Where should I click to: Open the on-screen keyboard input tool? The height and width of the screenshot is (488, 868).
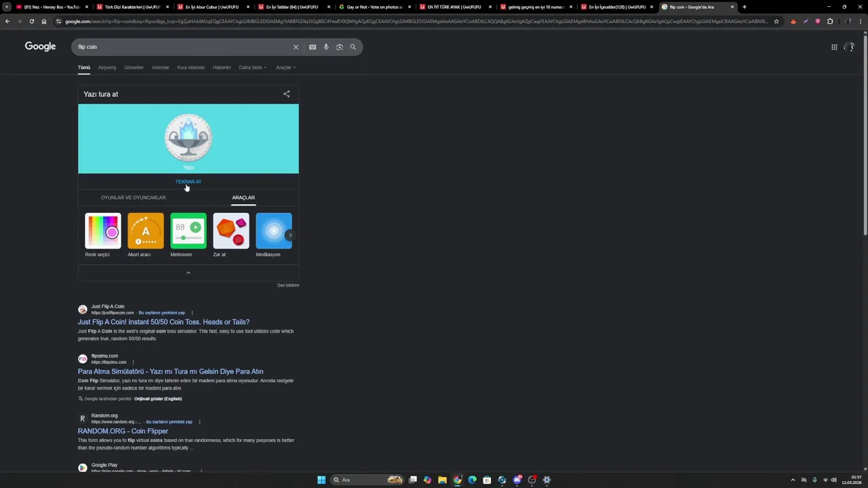313,47
